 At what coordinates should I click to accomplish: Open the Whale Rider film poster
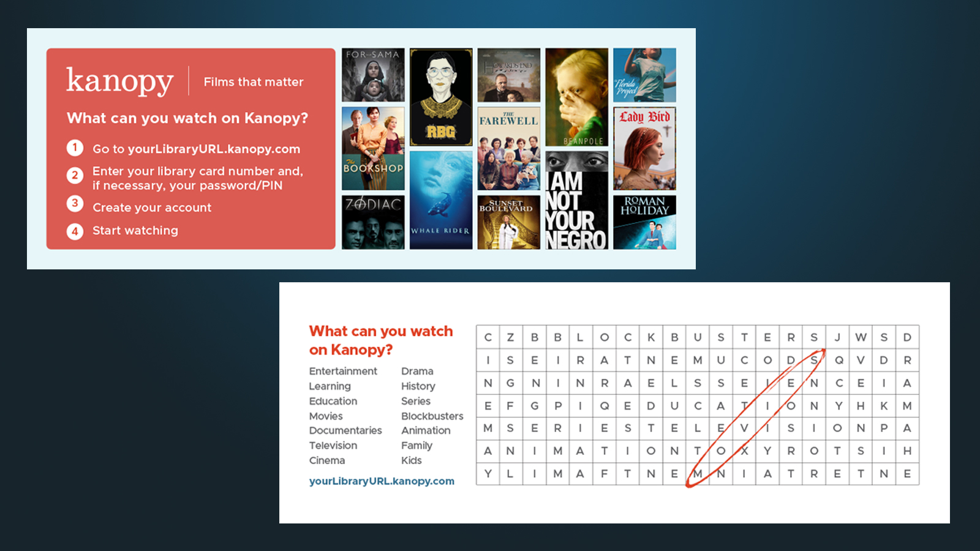[441, 200]
